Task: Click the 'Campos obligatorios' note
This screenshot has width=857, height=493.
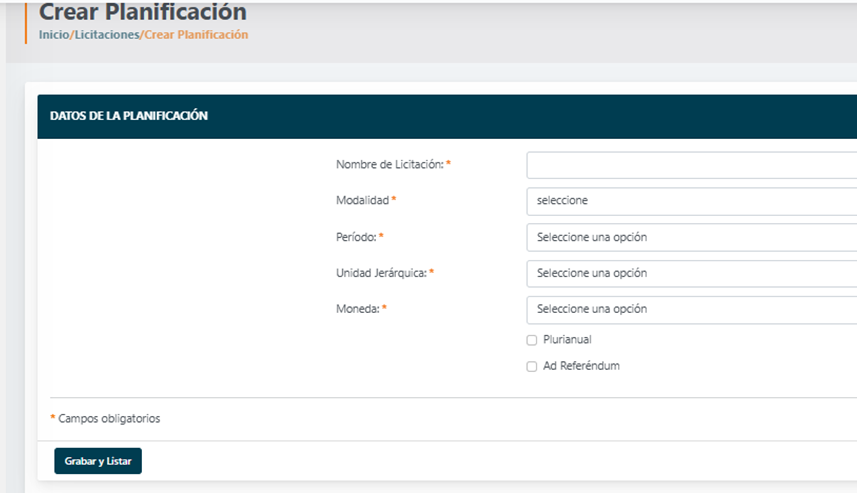Action: (x=109, y=419)
